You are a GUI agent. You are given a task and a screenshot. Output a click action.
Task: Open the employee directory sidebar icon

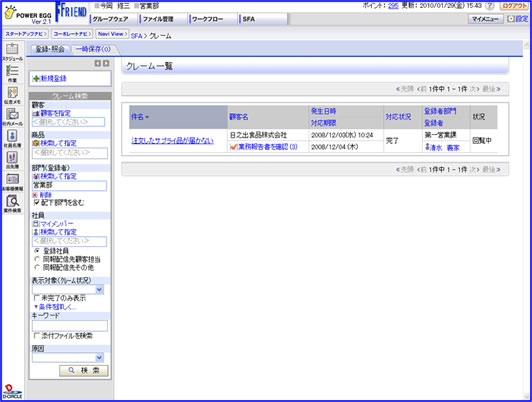[12, 138]
